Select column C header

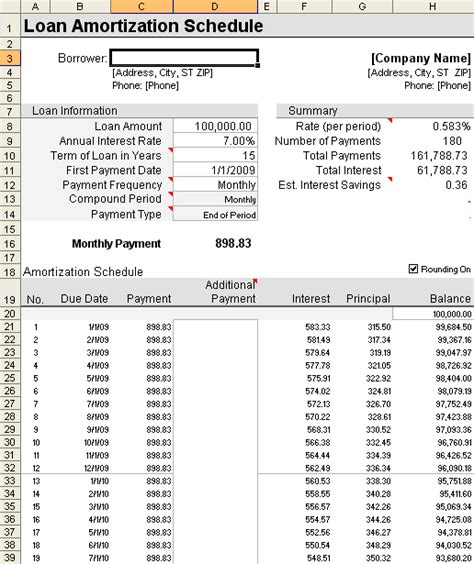click(141, 6)
